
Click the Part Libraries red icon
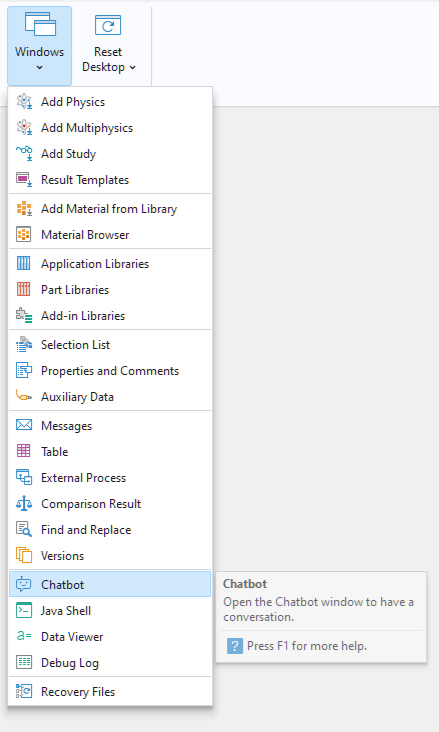tap(24, 289)
